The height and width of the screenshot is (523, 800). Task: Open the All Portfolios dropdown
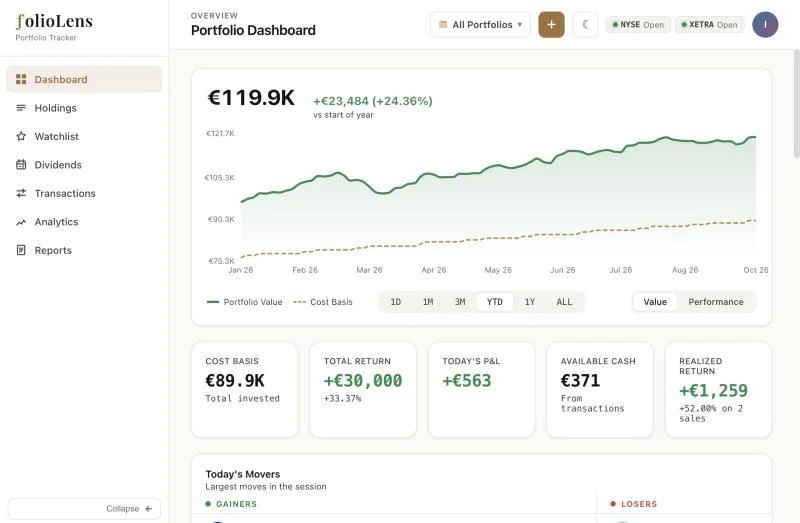tap(480, 24)
